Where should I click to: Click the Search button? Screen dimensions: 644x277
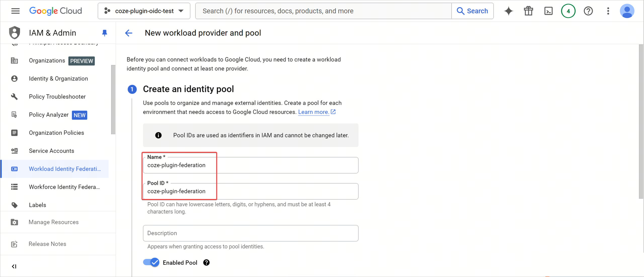click(472, 11)
